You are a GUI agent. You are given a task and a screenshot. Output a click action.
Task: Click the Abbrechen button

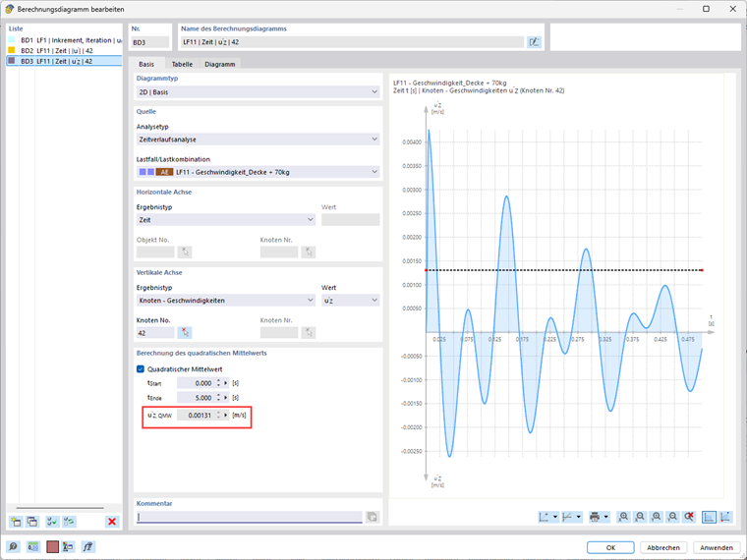coord(663,547)
